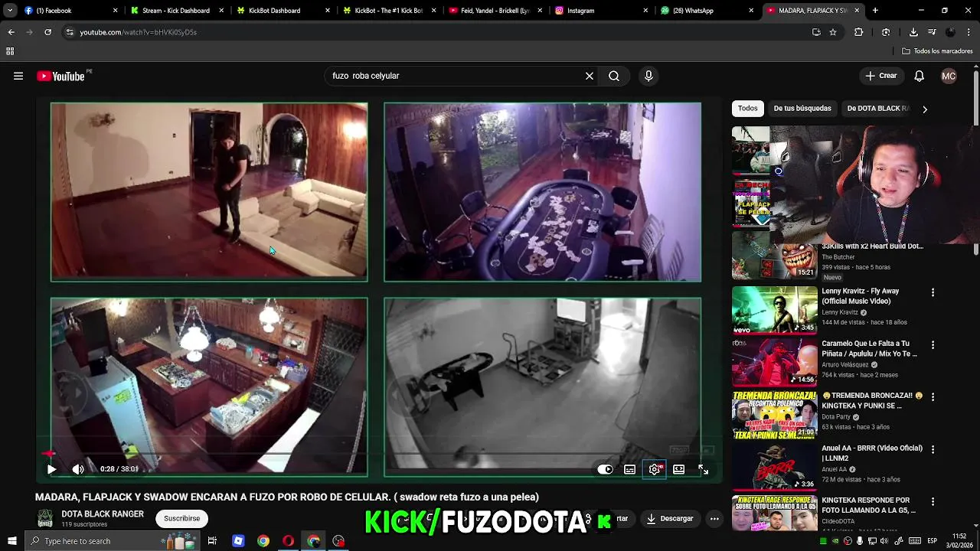The height and width of the screenshot is (551, 980).
Task: Play the video
Action: [x=51, y=469]
